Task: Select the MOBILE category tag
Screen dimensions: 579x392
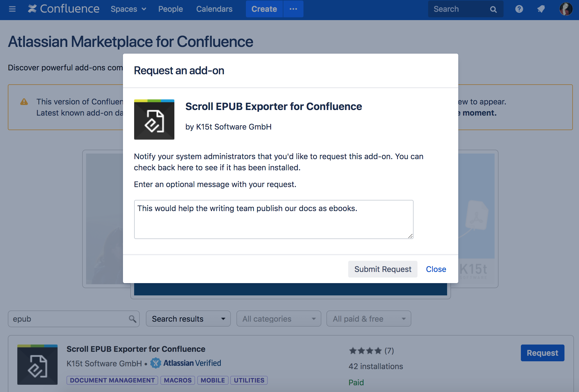Action: tap(213, 380)
